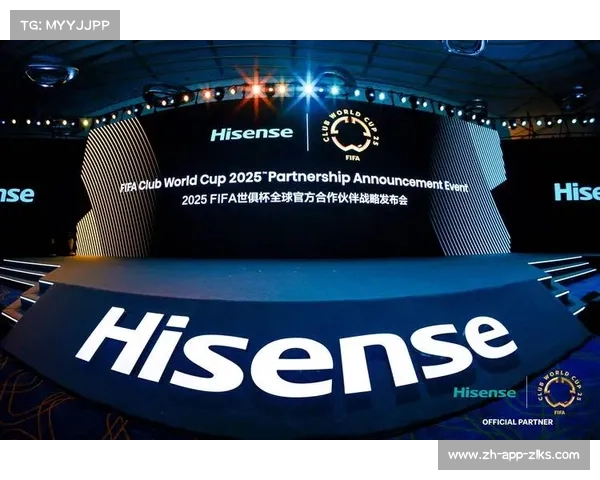Viewport: 600px width, 480px height.
Task: Click the partial Hisense logo on right screen
Action: pos(576,191)
